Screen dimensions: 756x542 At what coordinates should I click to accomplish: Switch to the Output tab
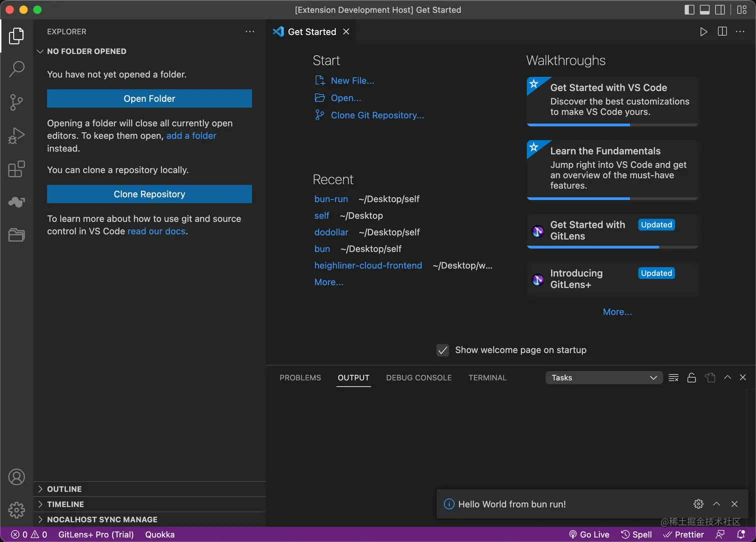pyautogui.click(x=353, y=377)
